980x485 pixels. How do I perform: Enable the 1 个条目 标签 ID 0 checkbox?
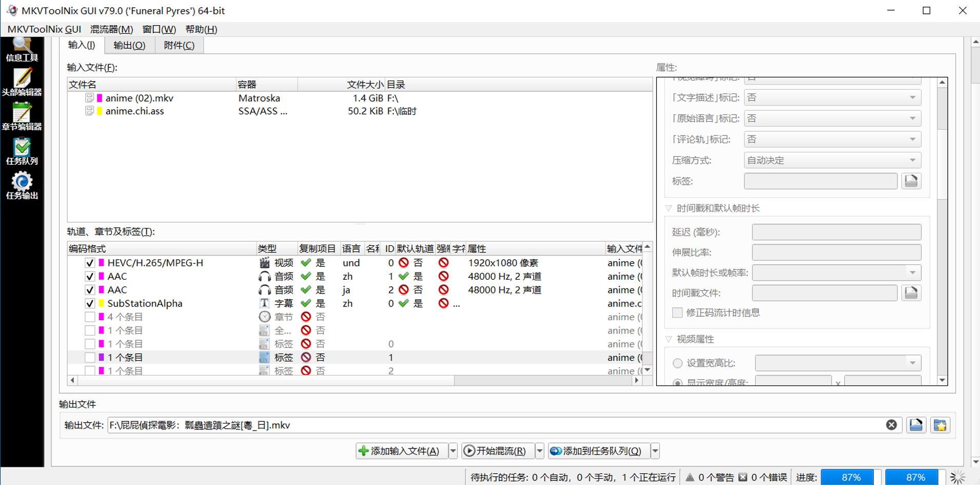90,344
